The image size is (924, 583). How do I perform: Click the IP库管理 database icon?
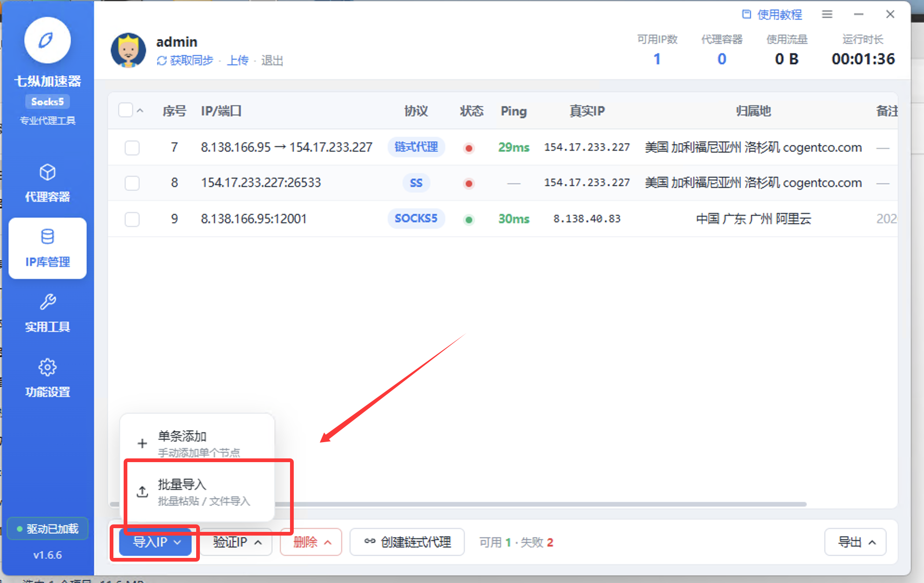pyautogui.click(x=47, y=237)
